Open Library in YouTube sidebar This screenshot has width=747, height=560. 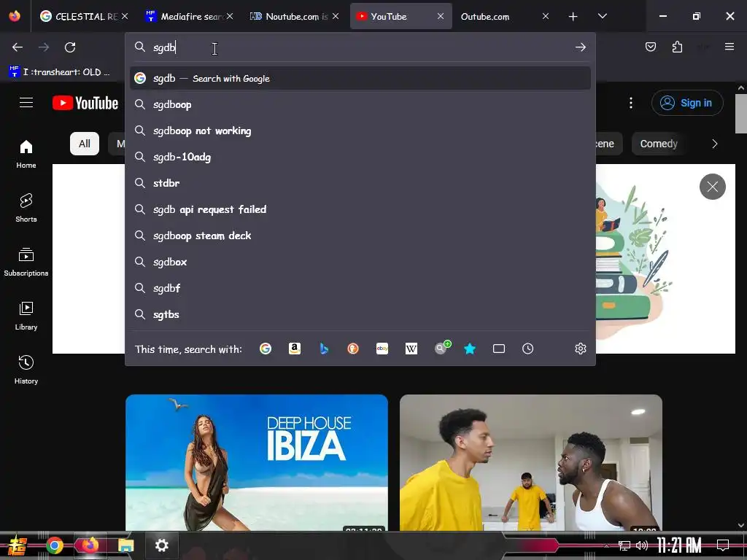point(26,316)
